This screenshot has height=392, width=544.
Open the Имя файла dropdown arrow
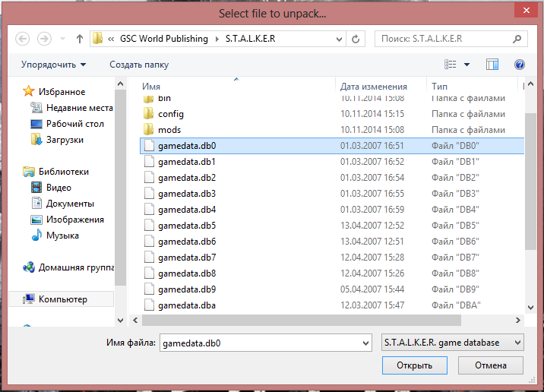(x=365, y=343)
